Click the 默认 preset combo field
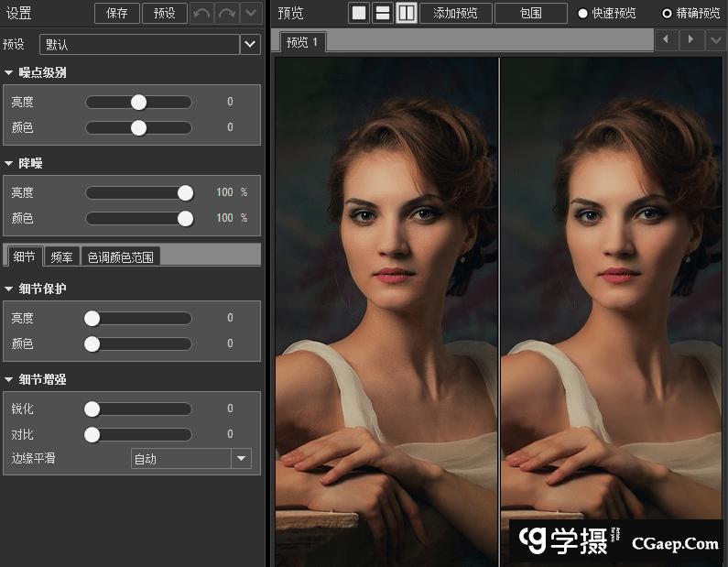This screenshot has width=728, height=567. click(139, 44)
